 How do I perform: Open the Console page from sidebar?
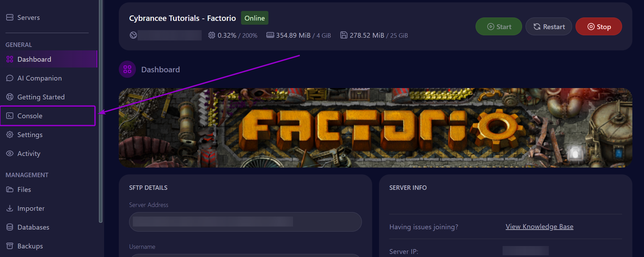click(x=30, y=116)
